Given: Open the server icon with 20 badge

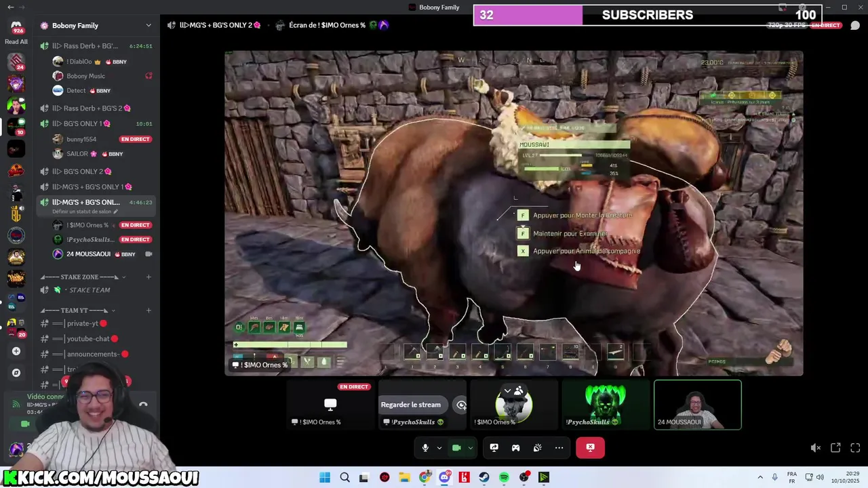Looking at the screenshot, I should click(x=16, y=328).
